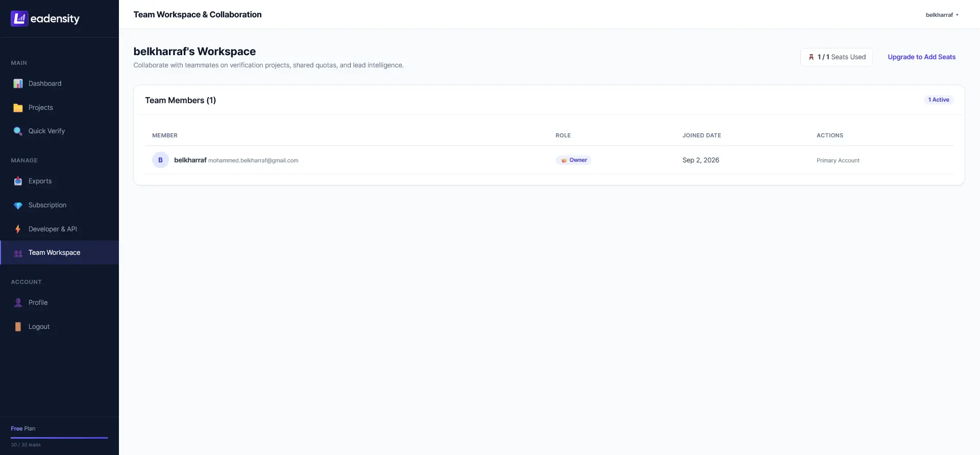Open the Dashboard menu item
Screen dimensions: 980x455
[59, 84]
